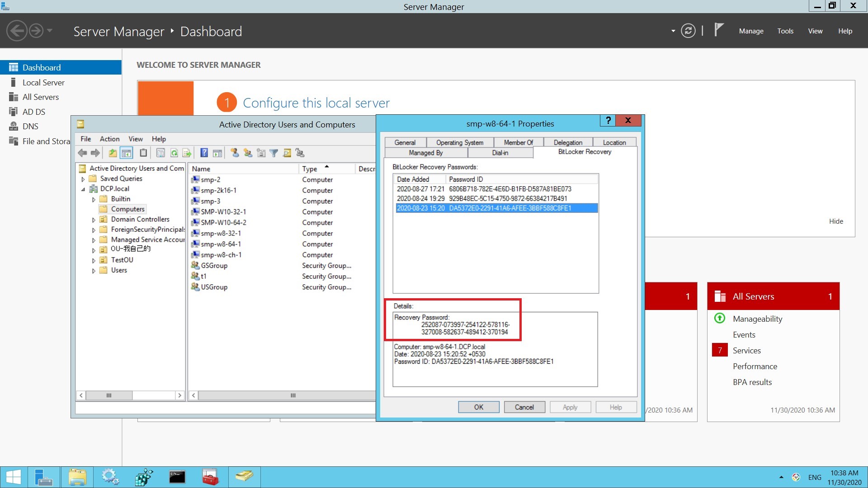This screenshot has width=868, height=488.
Task: Click the Add to group toolbar icon
Action: pos(300,153)
